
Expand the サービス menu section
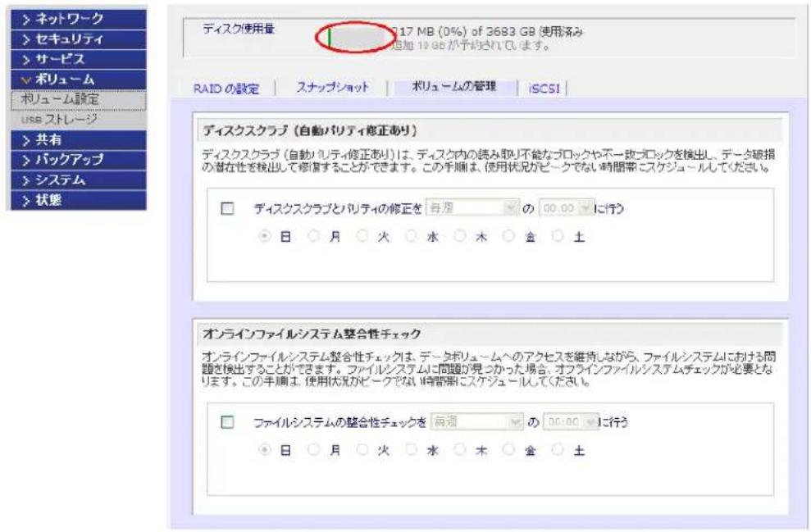[78, 60]
